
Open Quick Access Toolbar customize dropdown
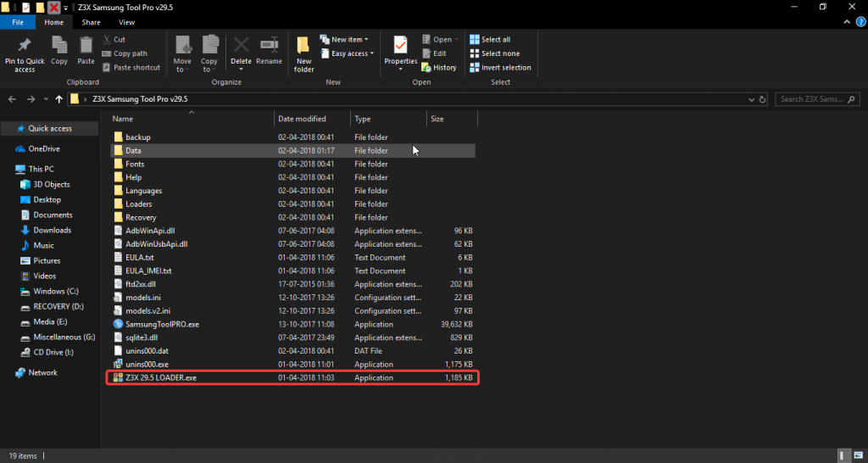coord(65,8)
